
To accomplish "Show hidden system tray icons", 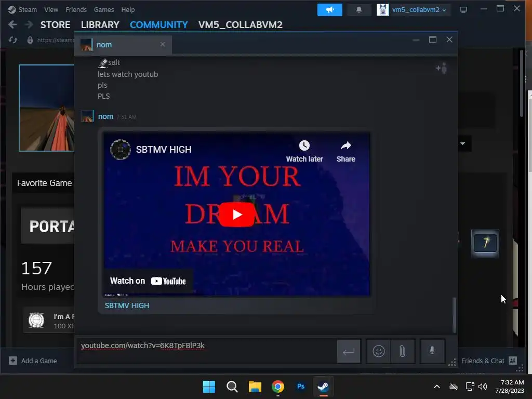I will coord(437,387).
